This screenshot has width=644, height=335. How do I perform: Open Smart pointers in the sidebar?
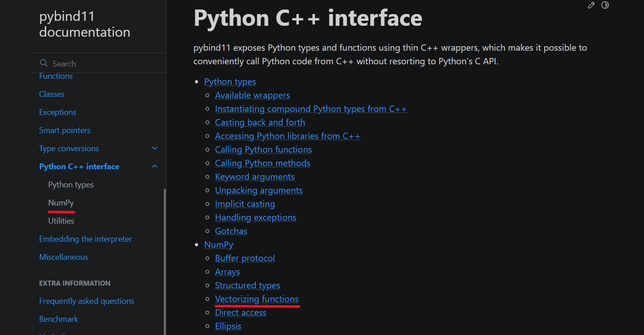click(x=65, y=130)
